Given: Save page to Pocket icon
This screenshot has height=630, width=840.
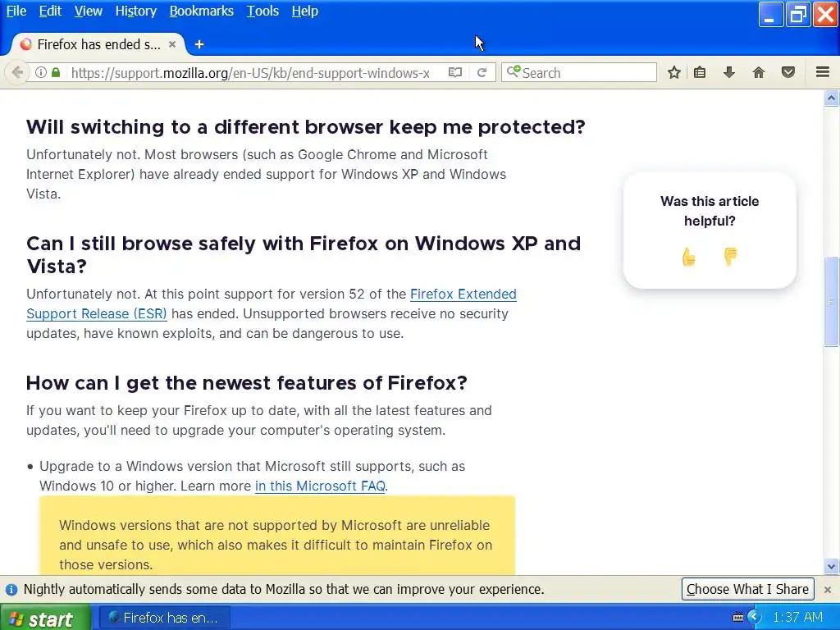Looking at the screenshot, I should point(788,72).
